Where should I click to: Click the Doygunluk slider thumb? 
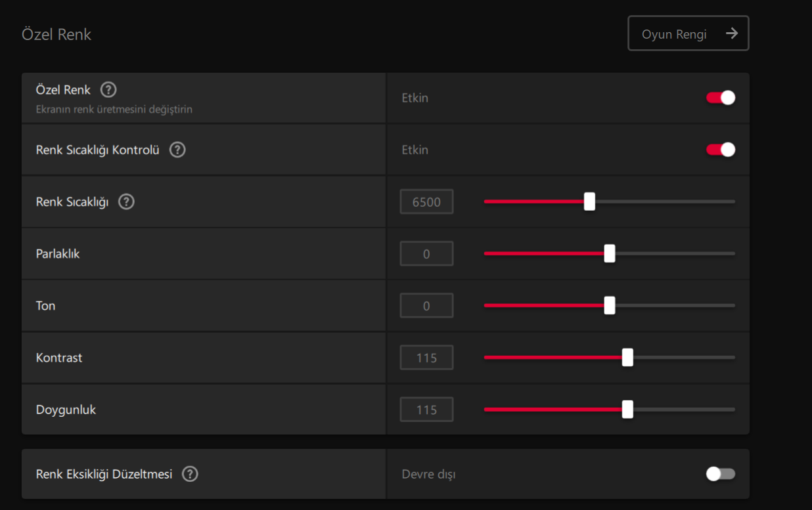pos(627,410)
